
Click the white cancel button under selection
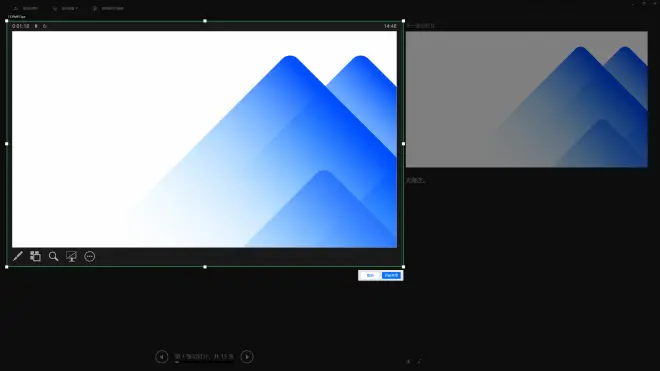coord(370,275)
